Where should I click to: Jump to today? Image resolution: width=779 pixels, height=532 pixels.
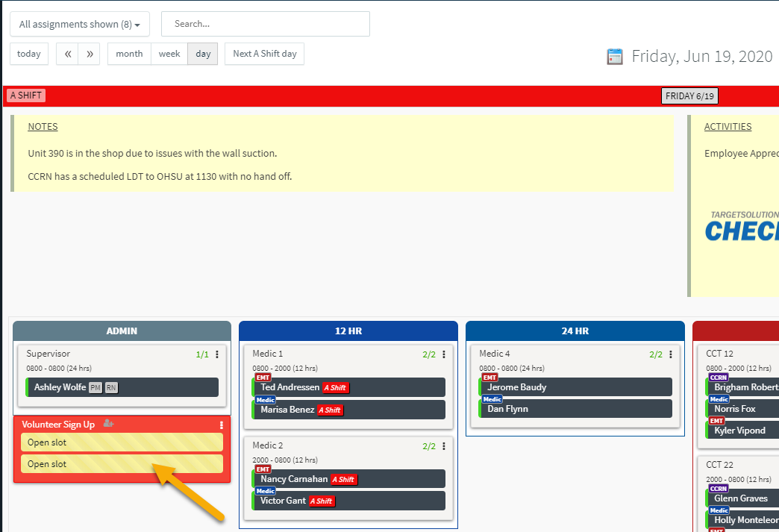[29, 54]
